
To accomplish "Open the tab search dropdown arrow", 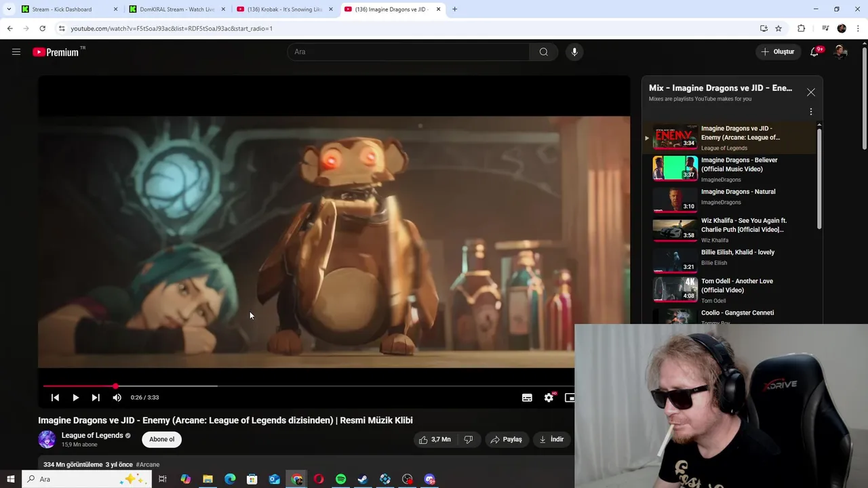I will (x=9, y=9).
